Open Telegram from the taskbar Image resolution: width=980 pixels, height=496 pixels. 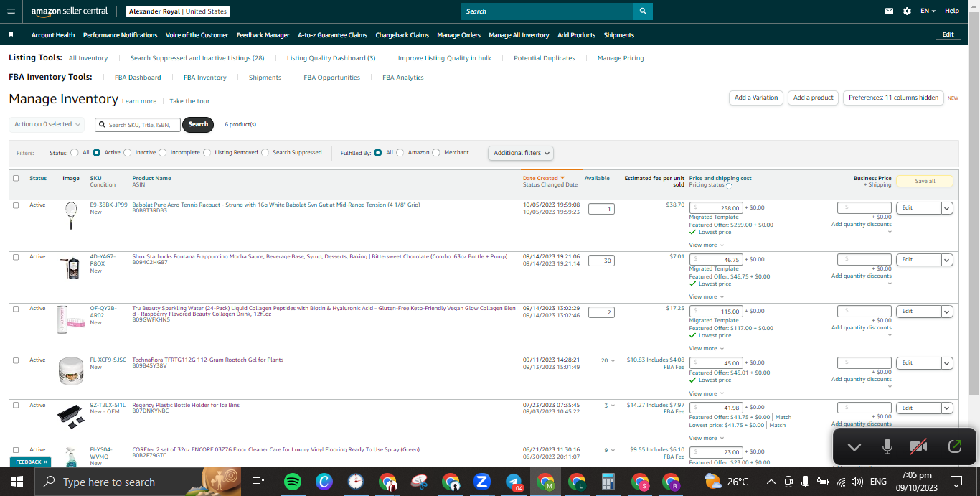tap(514, 482)
